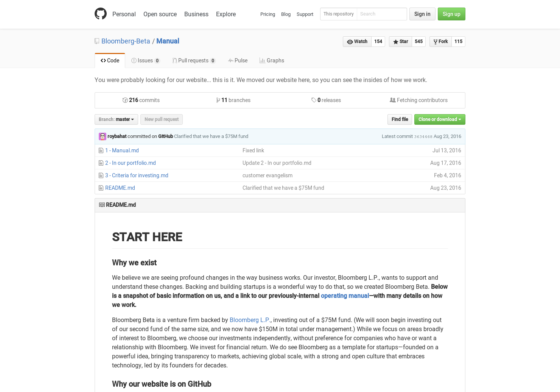Click the releases tag icon
Screen dimensions: 560x392
coord(314,100)
